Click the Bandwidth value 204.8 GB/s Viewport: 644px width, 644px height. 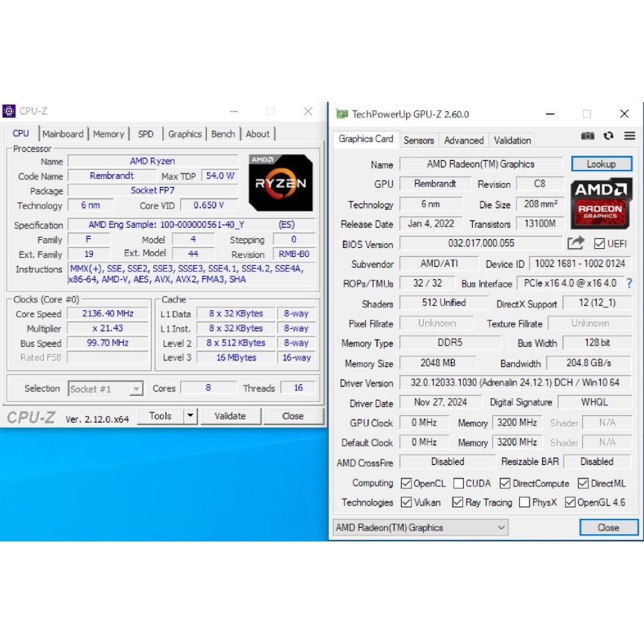point(589,363)
